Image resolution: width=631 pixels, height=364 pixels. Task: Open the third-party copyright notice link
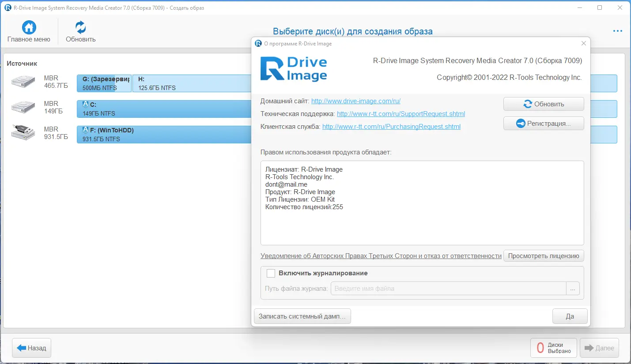(x=381, y=255)
